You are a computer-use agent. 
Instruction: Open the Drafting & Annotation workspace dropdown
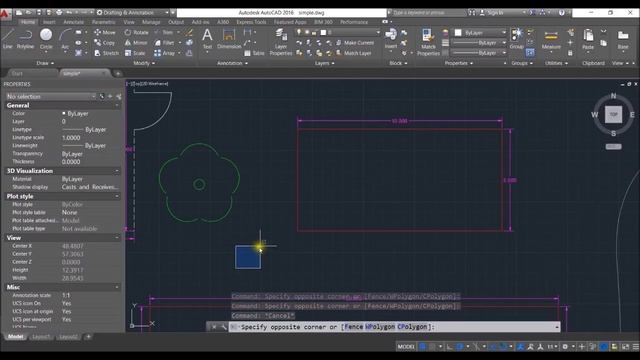(133, 13)
